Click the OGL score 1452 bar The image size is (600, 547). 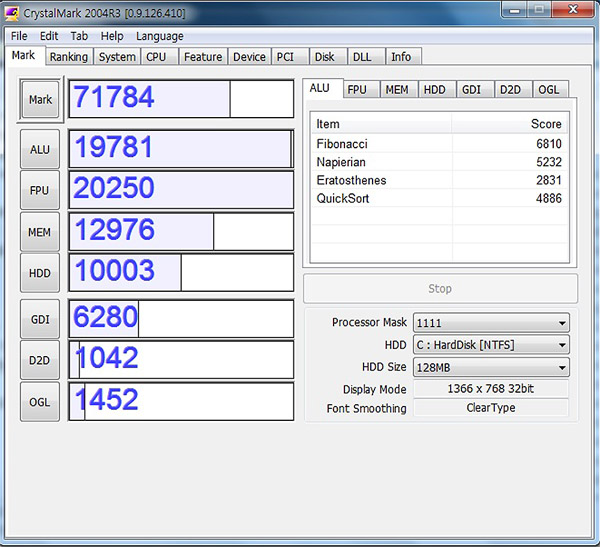coord(181,402)
